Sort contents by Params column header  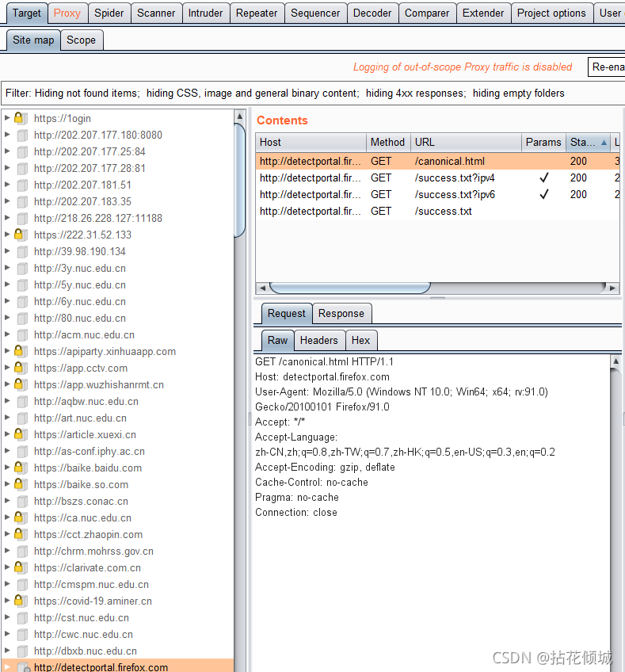[x=543, y=143]
